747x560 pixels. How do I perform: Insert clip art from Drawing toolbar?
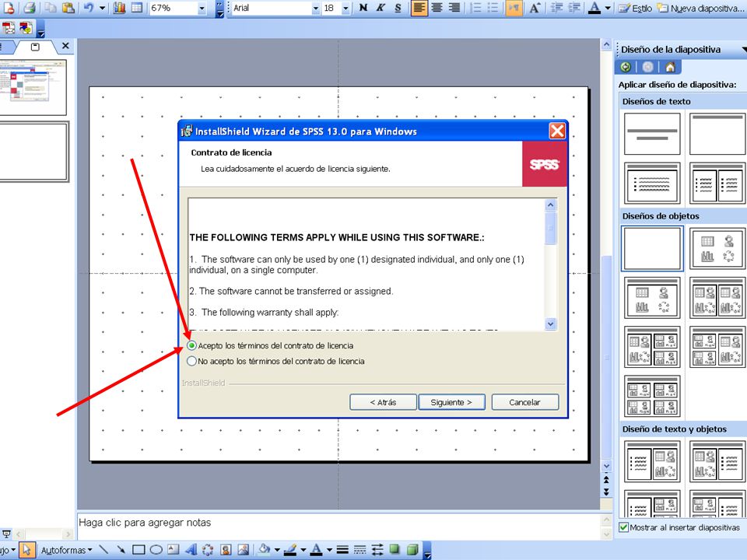coord(226,550)
